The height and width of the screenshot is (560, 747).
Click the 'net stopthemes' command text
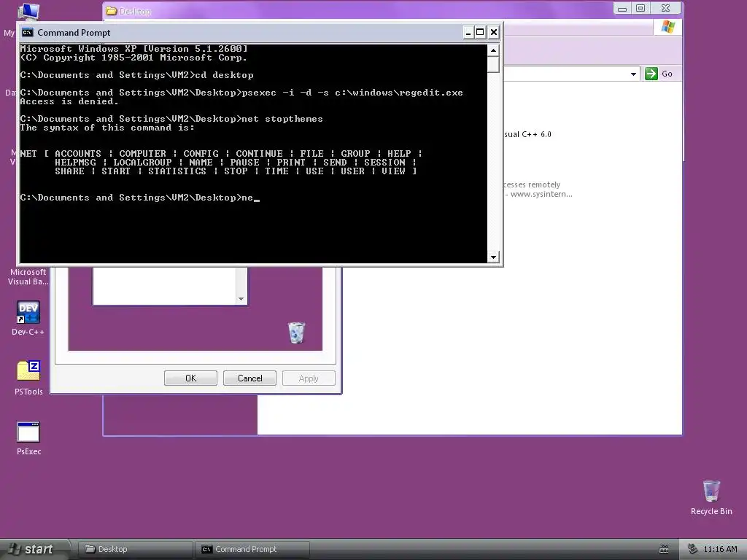point(282,119)
